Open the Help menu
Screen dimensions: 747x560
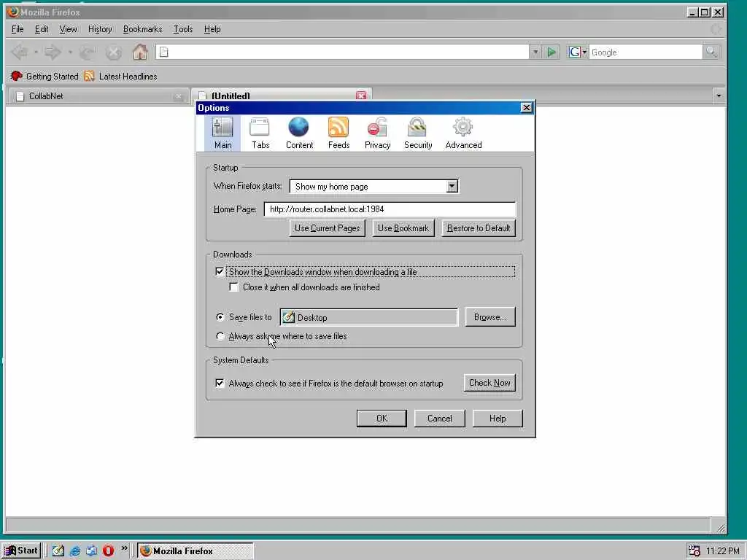pos(212,29)
